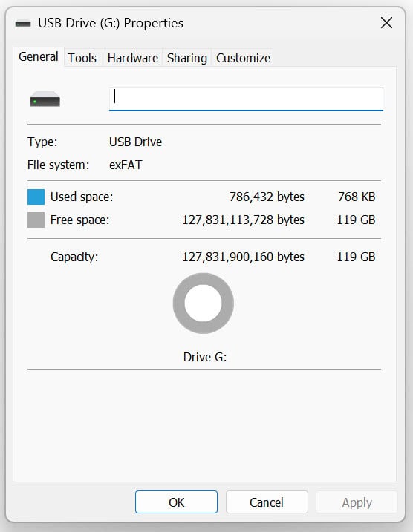Click the drive label input field

point(246,99)
